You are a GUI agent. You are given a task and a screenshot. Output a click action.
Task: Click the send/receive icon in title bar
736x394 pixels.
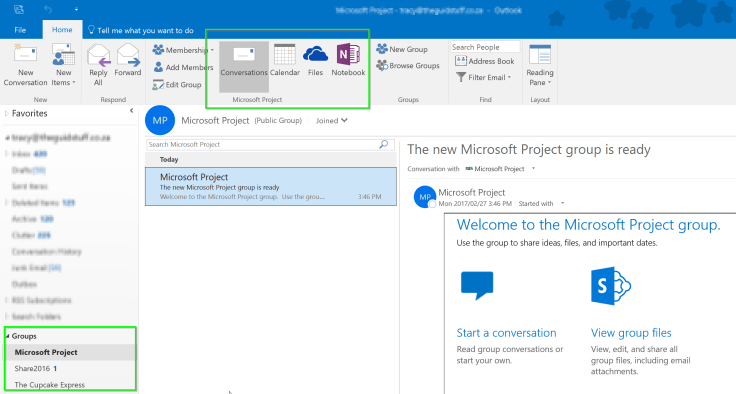coord(19,9)
